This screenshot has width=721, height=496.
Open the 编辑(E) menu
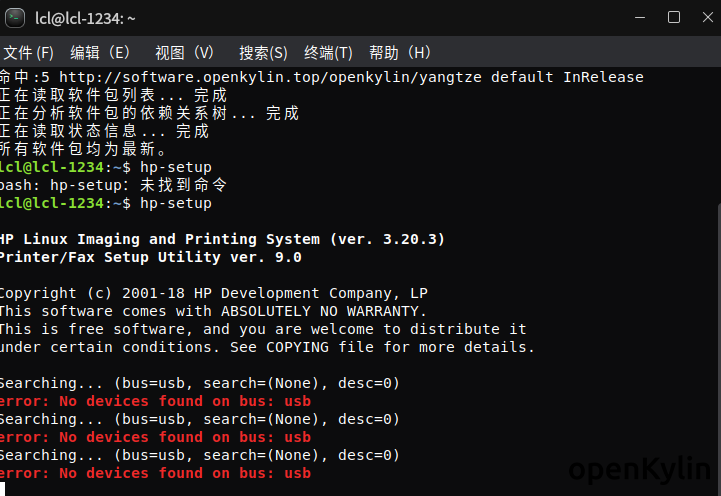point(100,53)
